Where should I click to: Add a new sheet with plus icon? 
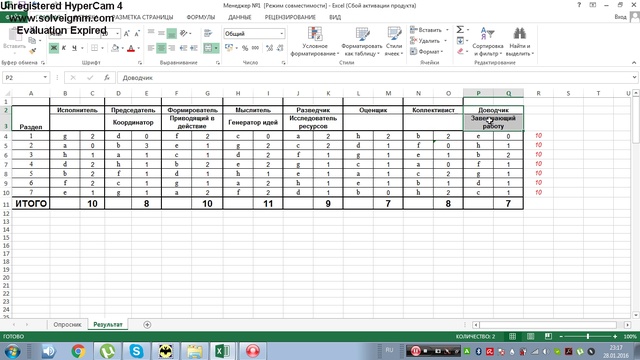[x=147, y=324]
